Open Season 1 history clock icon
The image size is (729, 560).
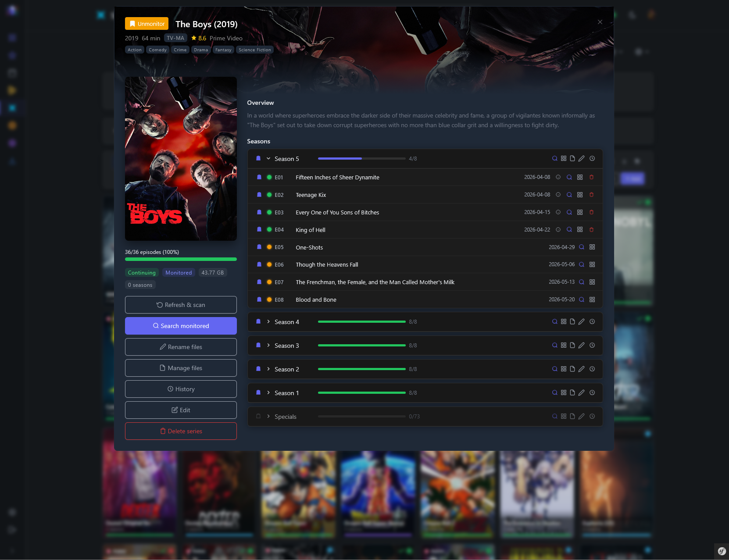(592, 392)
